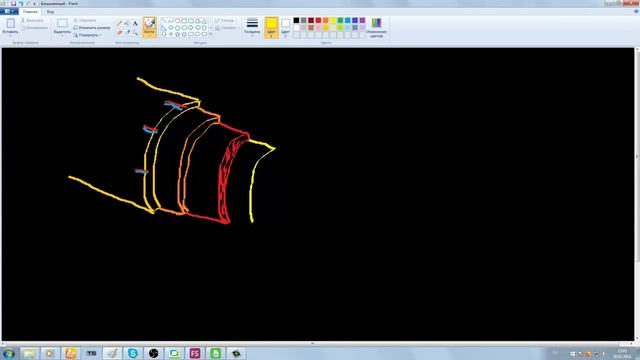This screenshot has height=360, width=640.
Task: Select the Magnifier tool
Action: [x=135, y=32]
